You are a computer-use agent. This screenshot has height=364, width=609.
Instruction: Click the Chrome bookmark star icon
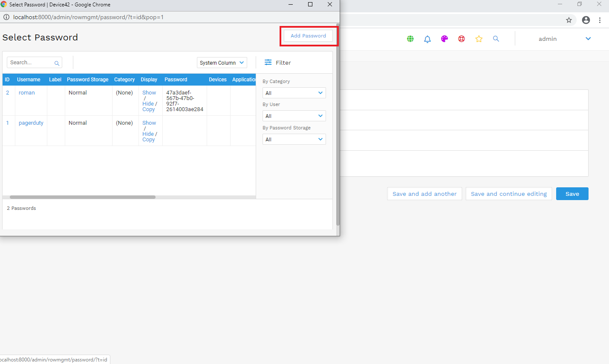click(569, 20)
